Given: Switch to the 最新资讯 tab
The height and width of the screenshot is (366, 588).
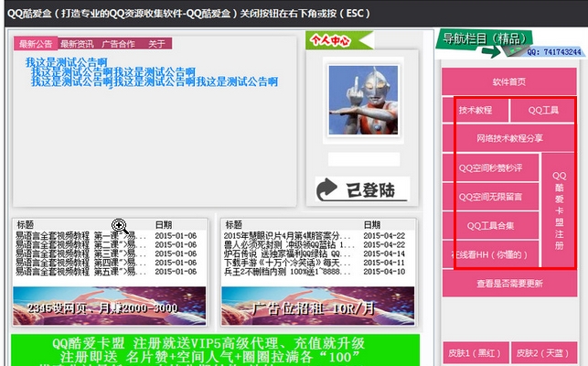Looking at the screenshot, I should [x=77, y=44].
